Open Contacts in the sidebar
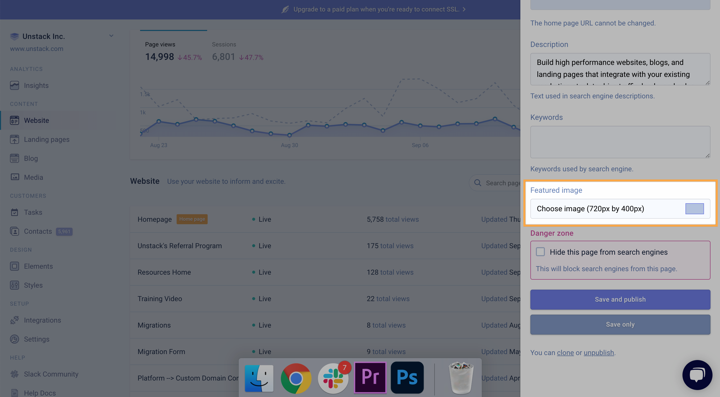 point(38,231)
